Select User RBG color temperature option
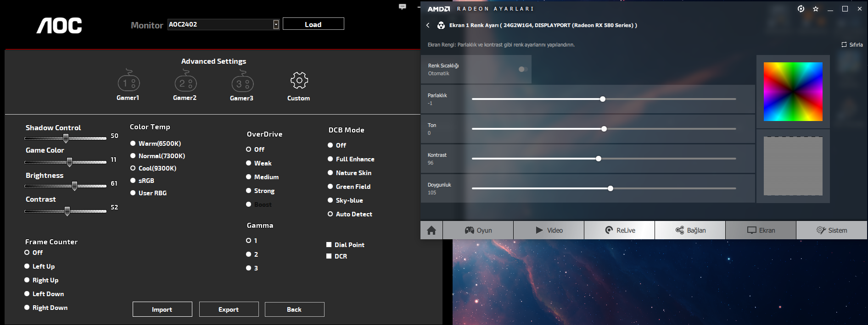This screenshot has height=325, width=868. [133, 193]
